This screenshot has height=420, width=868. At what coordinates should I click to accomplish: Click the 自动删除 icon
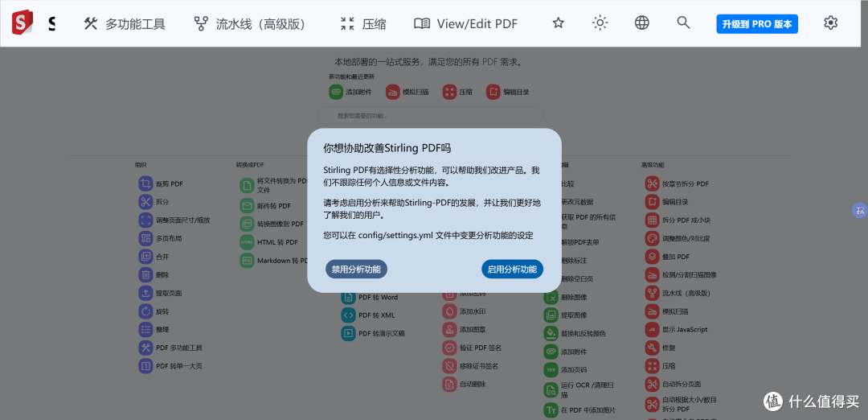449,384
